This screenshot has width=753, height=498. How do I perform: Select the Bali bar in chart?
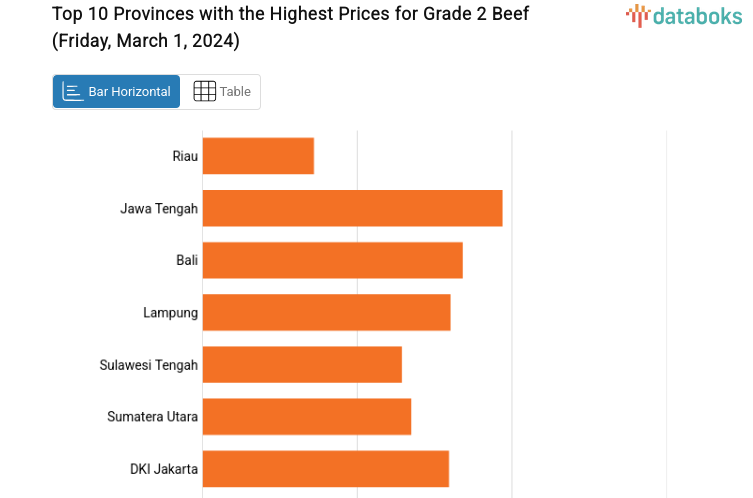point(332,260)
